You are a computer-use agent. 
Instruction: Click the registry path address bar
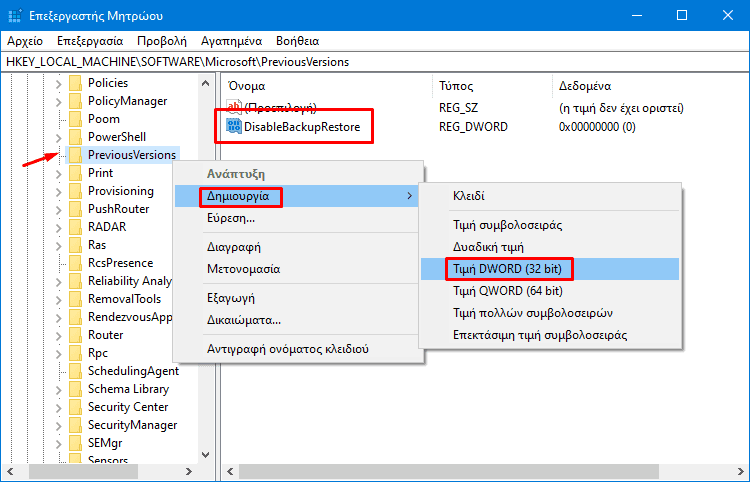(x=375, y=62)
